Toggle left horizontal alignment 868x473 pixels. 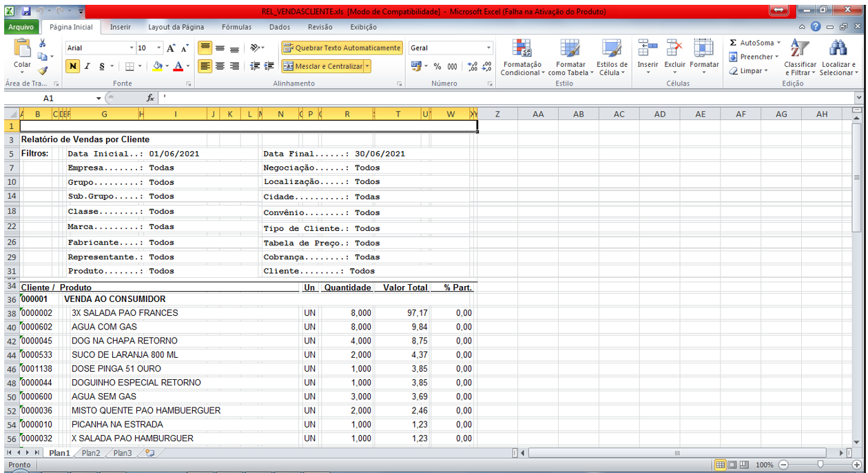point(205,66)
